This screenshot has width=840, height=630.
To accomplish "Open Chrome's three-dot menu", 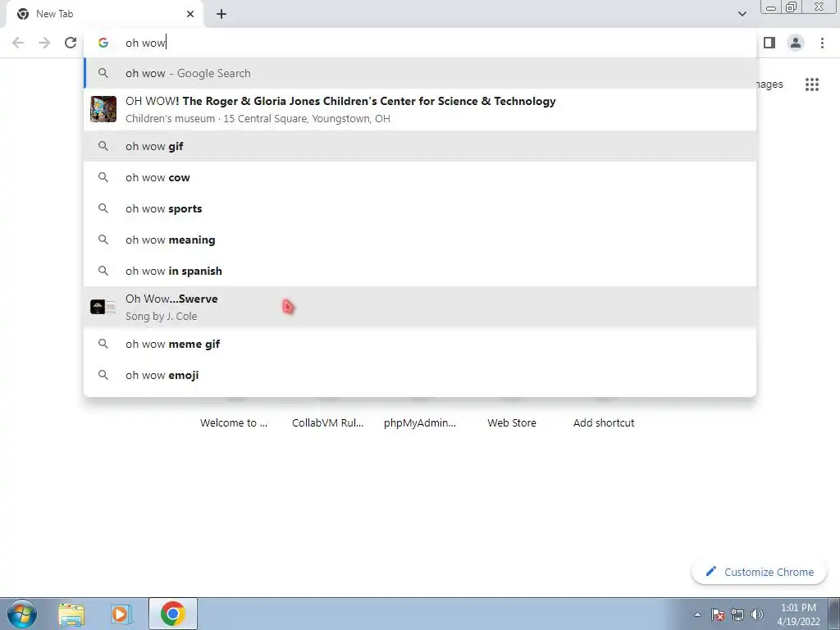I will tap(822, 43).
